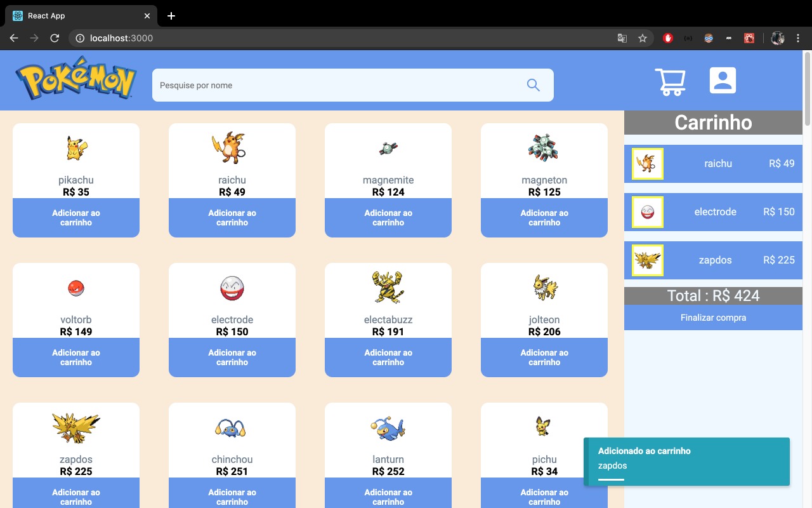Click the raichu sprite in product grid
This screenshot has height=508, width=812.
(229, 148)
